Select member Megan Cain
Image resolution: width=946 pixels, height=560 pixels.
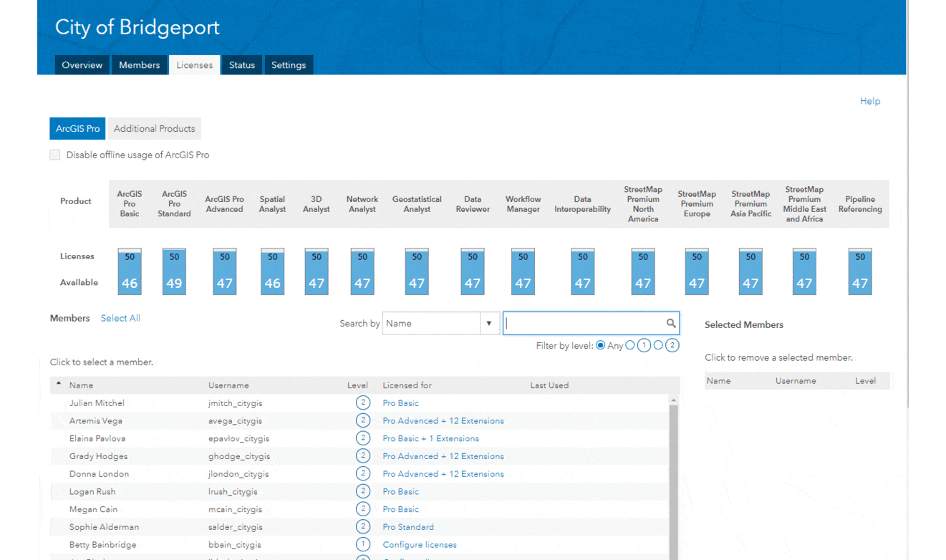pos(94,509)
